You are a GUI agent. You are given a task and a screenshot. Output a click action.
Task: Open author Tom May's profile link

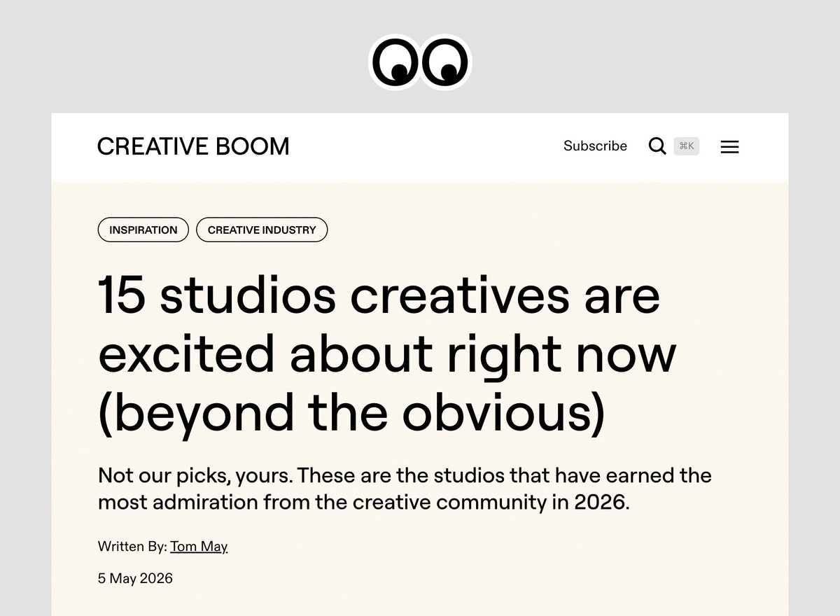(x=199, y=546)
